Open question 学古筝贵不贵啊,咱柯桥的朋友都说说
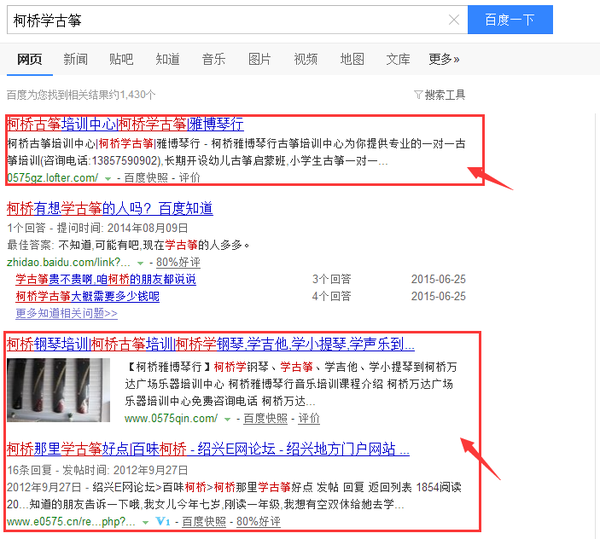The image size is (600, 539). [106, 279]
